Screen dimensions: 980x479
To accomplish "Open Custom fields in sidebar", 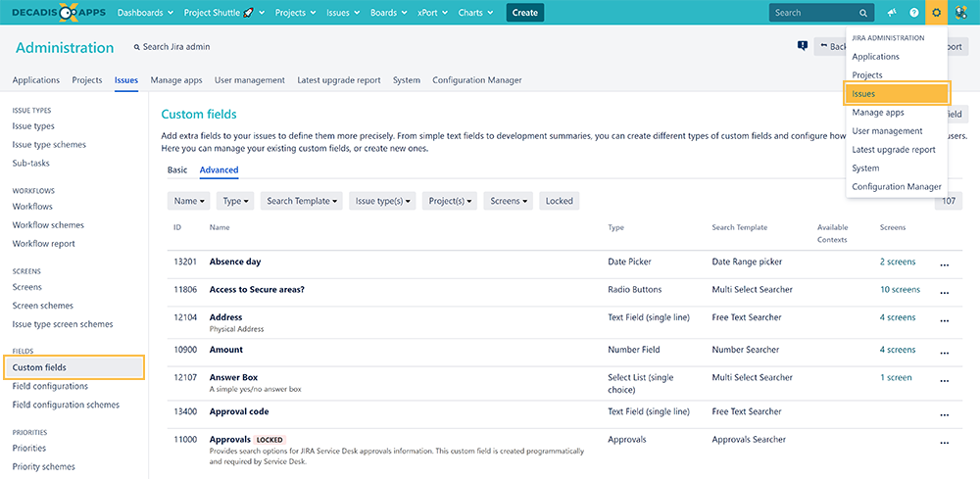I will click(73, 367).
